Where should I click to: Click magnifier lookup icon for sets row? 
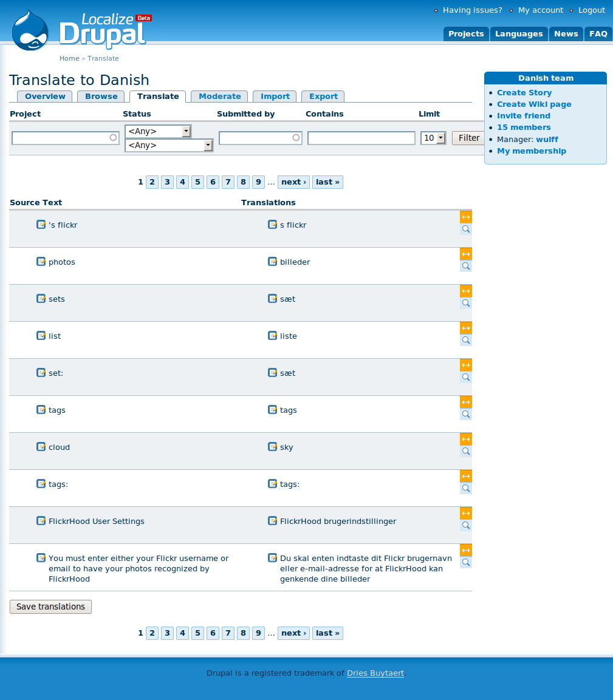466,303
